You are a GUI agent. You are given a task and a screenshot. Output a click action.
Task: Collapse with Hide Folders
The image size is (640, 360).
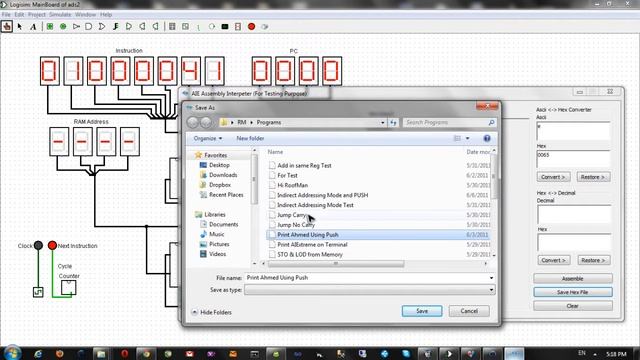(211, 312)
